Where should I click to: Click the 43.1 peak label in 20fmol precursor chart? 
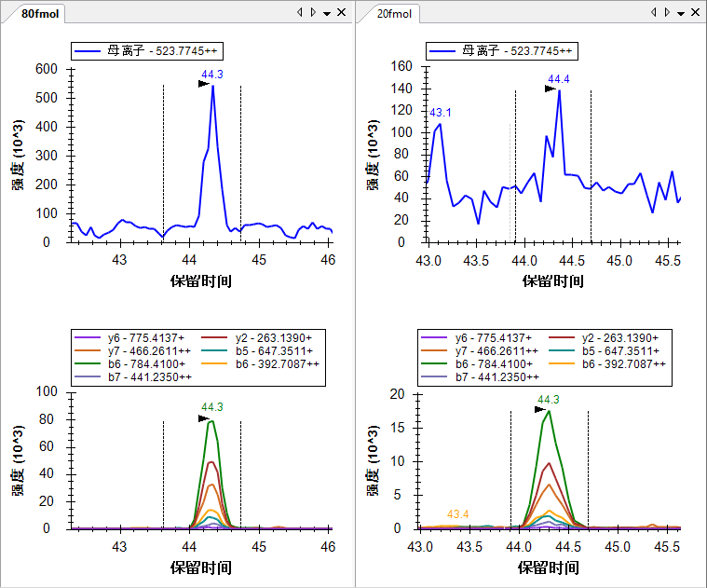441,113
